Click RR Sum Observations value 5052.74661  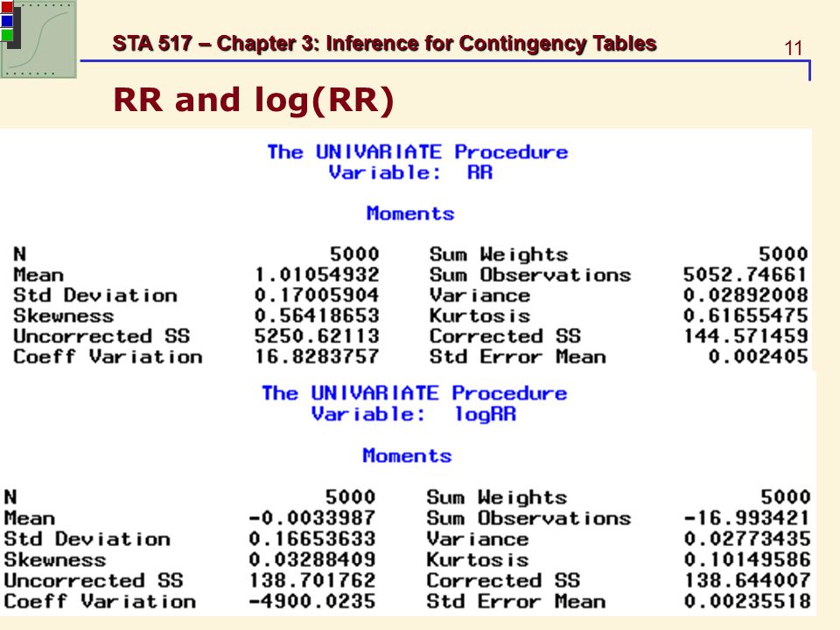pos(745,275)
